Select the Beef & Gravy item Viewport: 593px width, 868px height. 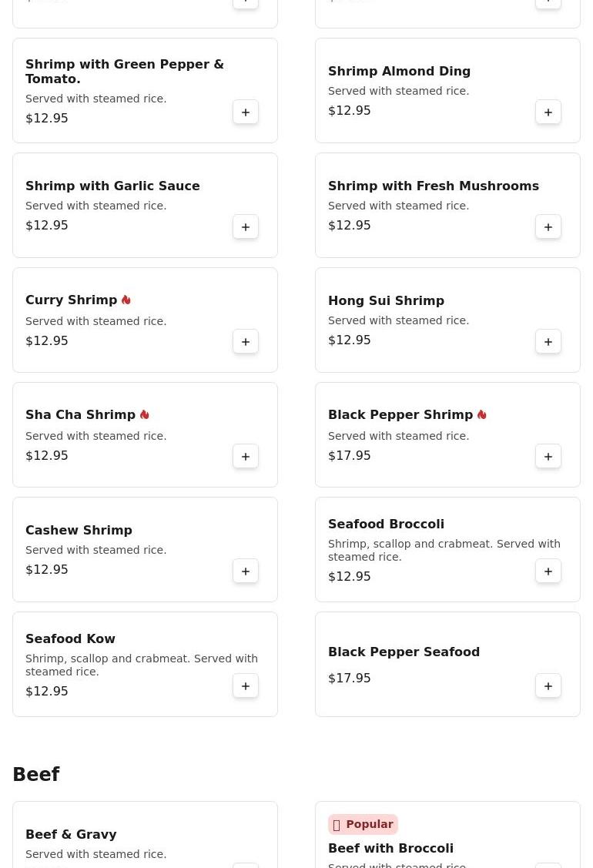click(x=71, y=835)
